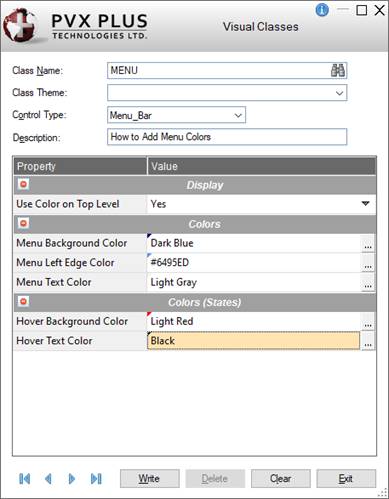Click the Description input field
The image size is (389, 499).
(x=227, y=137)
